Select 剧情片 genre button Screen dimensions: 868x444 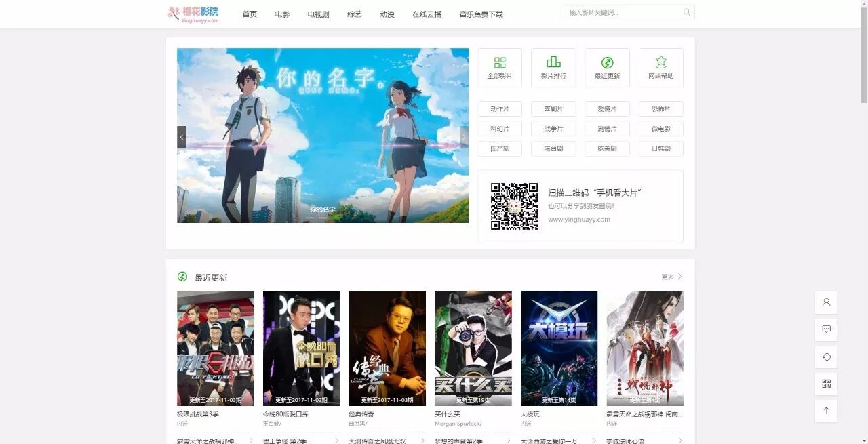point(607,129)
